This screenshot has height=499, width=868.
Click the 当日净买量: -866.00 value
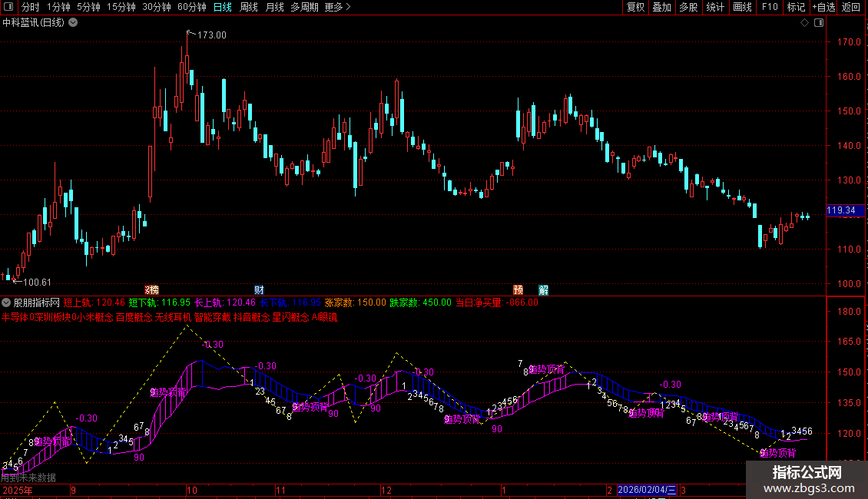[x=496, y=302]
